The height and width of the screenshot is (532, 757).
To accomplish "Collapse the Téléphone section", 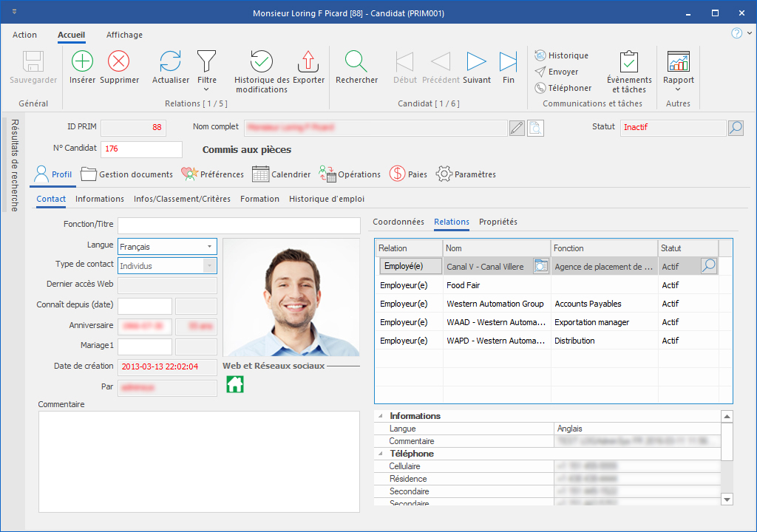I will click(381, 454).
